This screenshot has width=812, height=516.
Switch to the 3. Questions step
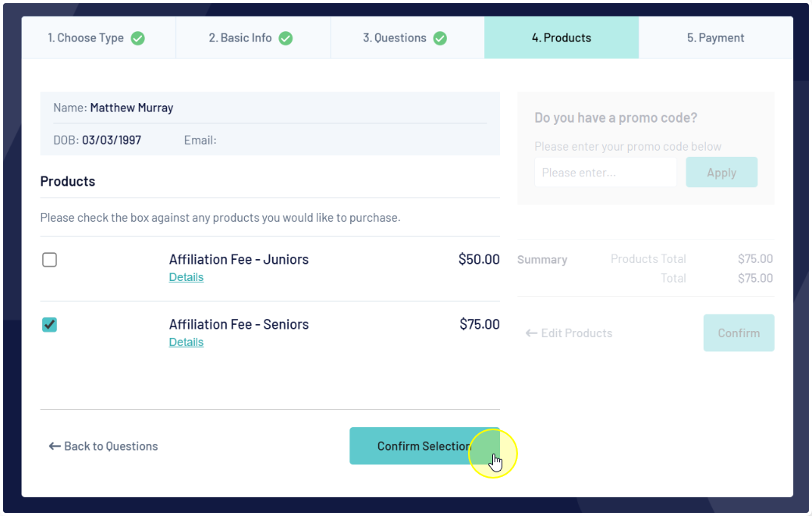click(407, 37)
